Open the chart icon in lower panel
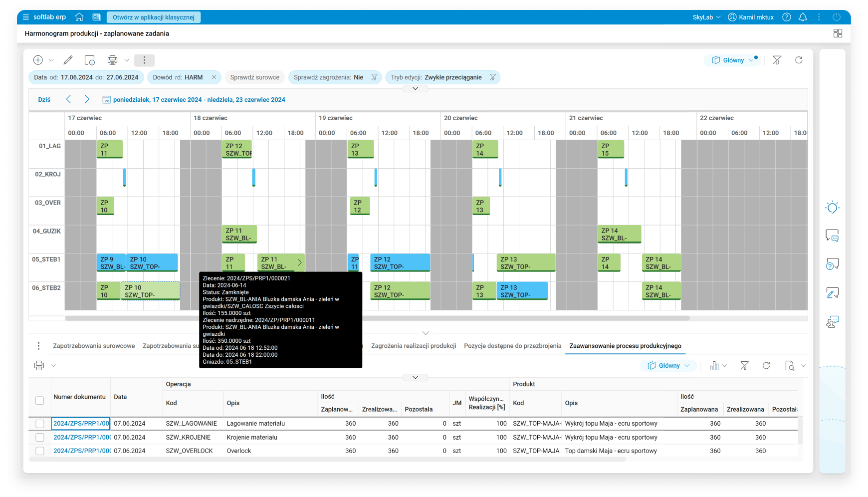The width and height of the screenshot is (868, 497). point(714,366)
